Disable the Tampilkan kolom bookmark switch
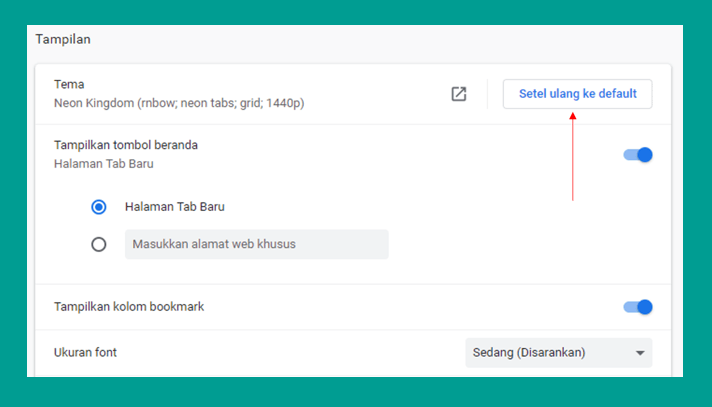This screenshot has width=712, height=407. 638,307
